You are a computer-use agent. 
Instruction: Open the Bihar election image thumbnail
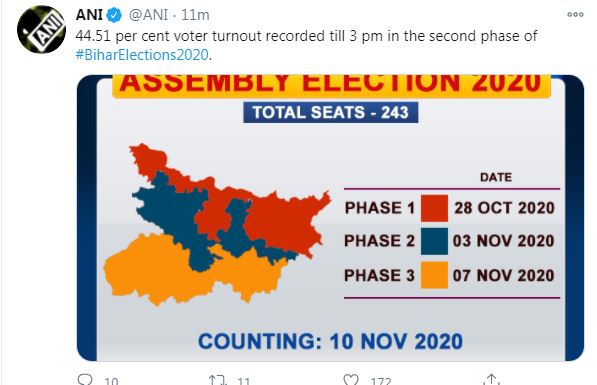pos(330,218)
